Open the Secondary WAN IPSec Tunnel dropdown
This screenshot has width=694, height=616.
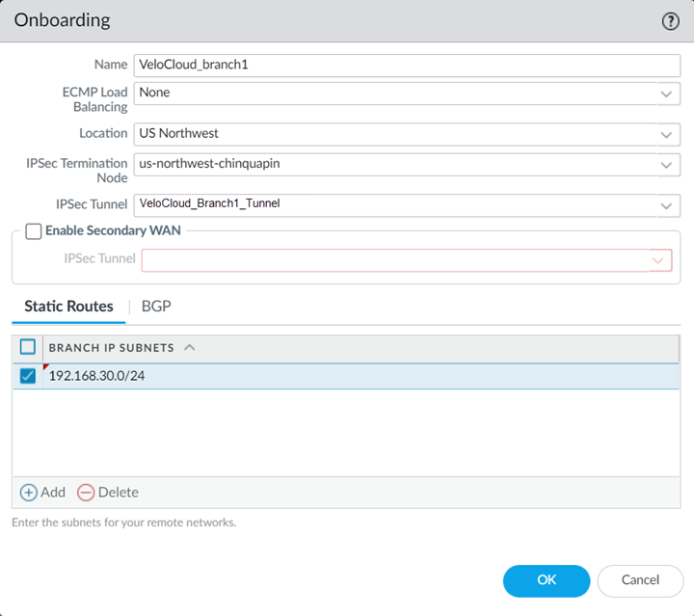tap(659, 260)
